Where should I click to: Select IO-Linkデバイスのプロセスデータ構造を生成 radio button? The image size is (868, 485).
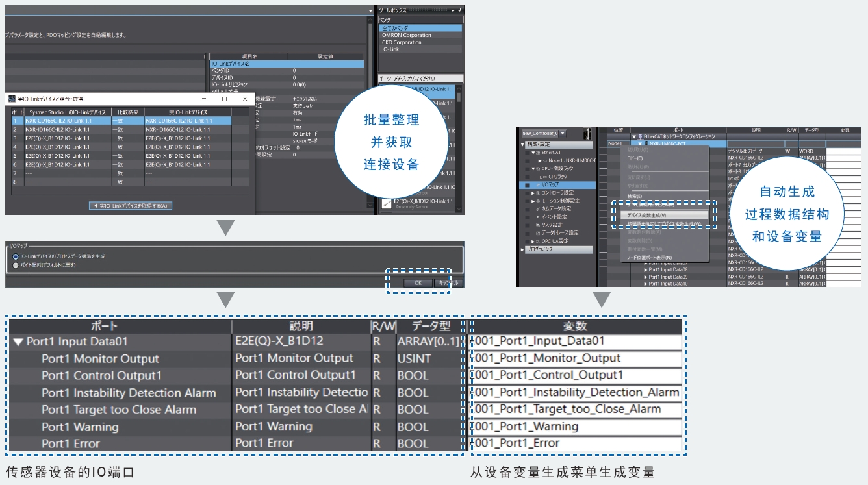click(16, 256)
